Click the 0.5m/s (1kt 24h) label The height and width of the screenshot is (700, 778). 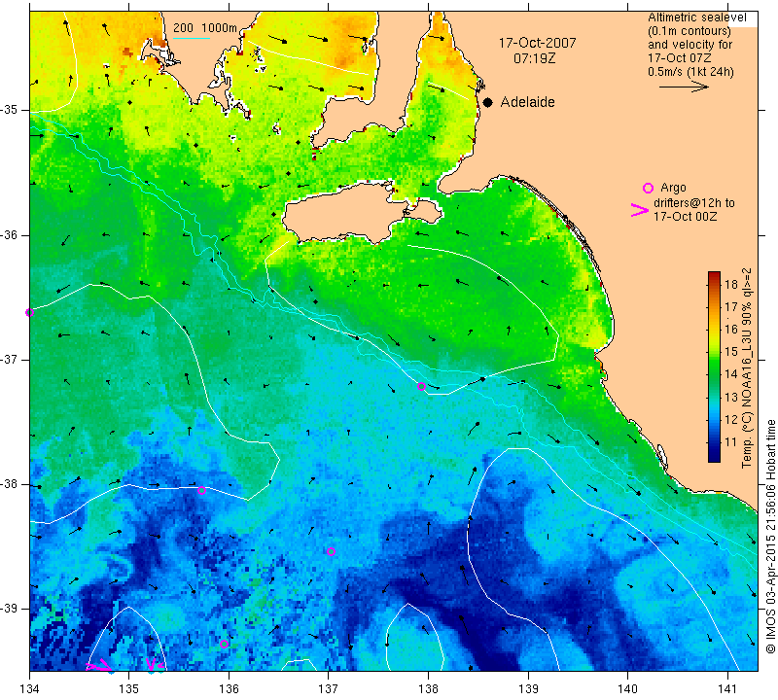[x=690, y=72]
